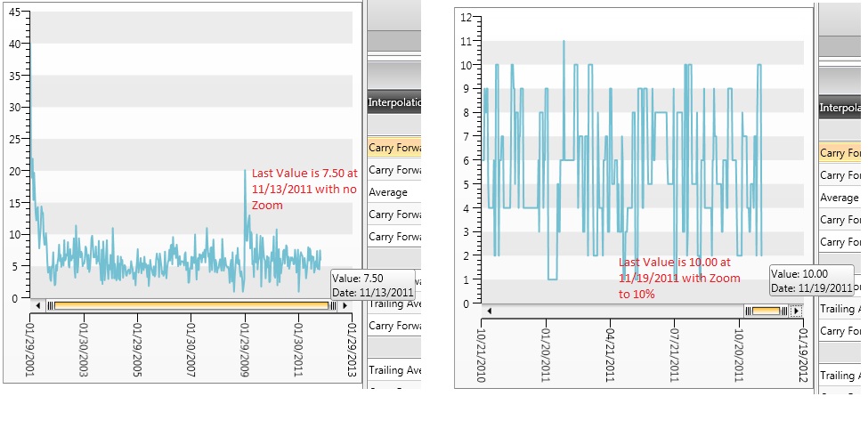Click right scroll arrow under the 10% zoomed chart
Image resolution: width=868 pixels, height=445 pixels.
[x=796, y=311]
